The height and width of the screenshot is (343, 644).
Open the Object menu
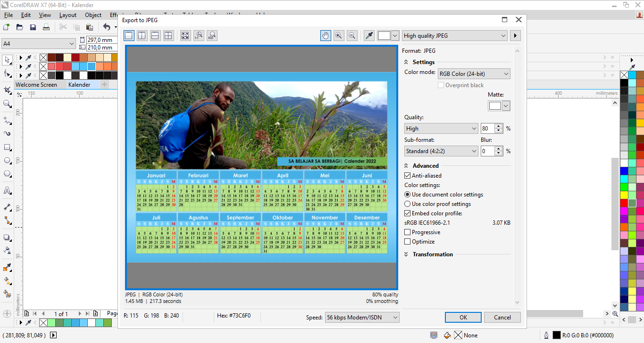[x=93, y=15]
